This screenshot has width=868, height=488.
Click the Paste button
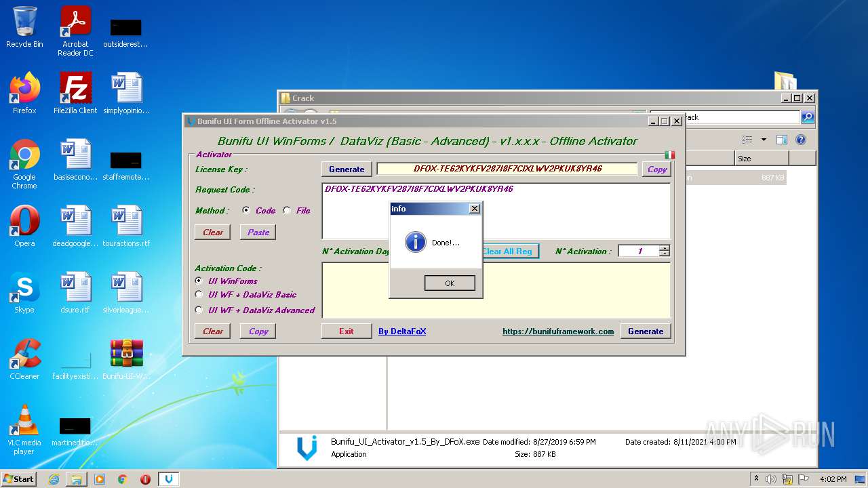258,232
